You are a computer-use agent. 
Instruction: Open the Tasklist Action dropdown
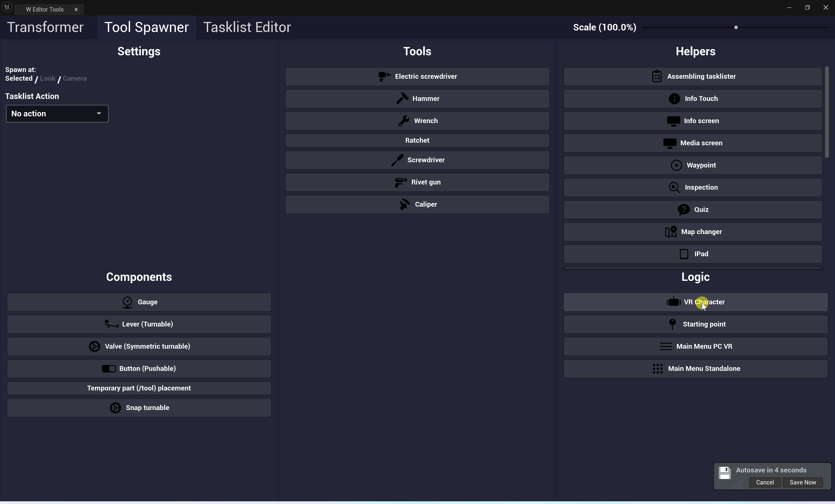(x=57, y=114)
